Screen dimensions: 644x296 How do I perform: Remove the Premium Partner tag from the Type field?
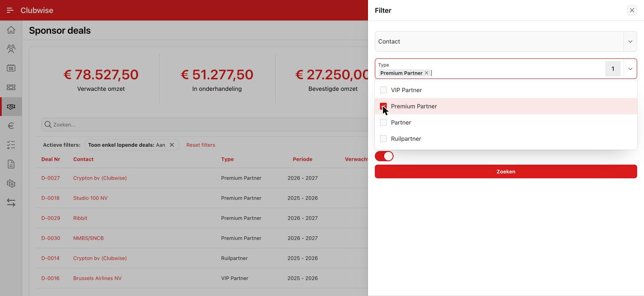pyautogui.click(x=426, y=73)
